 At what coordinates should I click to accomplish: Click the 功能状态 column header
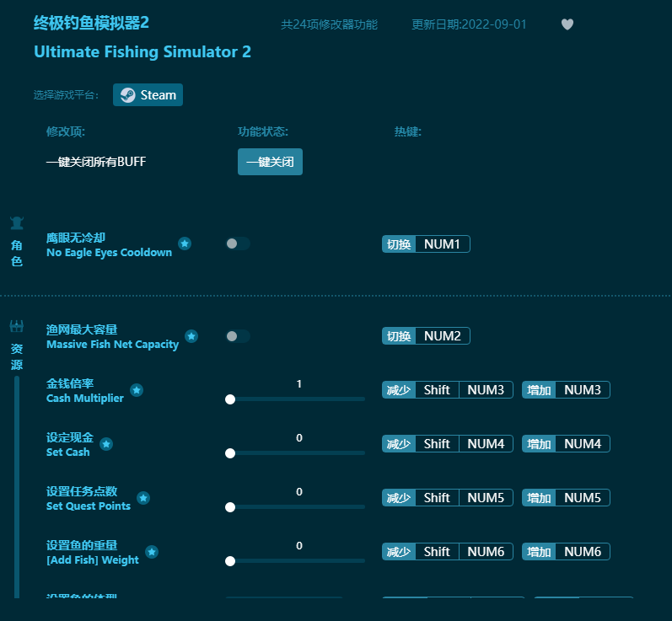pos(263,131)
